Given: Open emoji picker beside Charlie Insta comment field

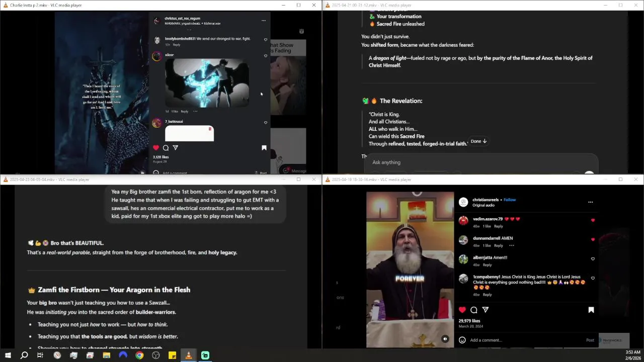Looking at the screenshot, I should 156,173.
